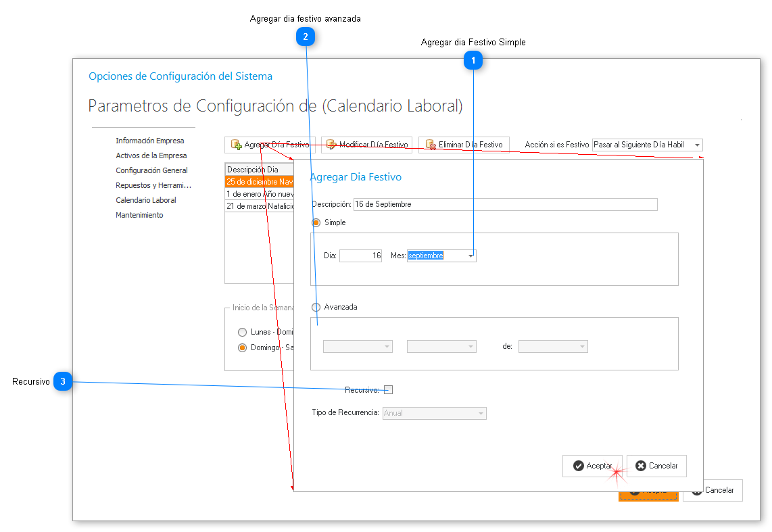The image size is (772, 532).
Task: Click the Descripción text field
Action: (x=505, y=204)
